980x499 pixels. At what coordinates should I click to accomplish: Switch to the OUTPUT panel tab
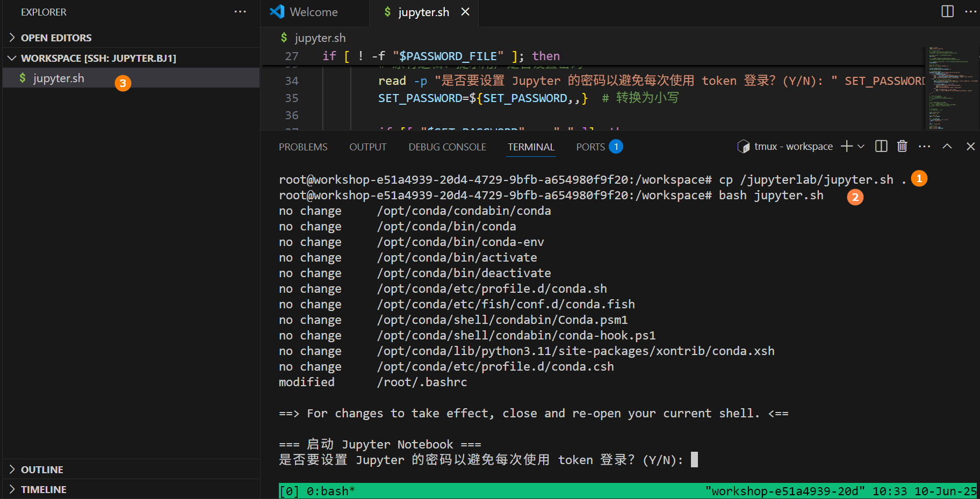367,147
